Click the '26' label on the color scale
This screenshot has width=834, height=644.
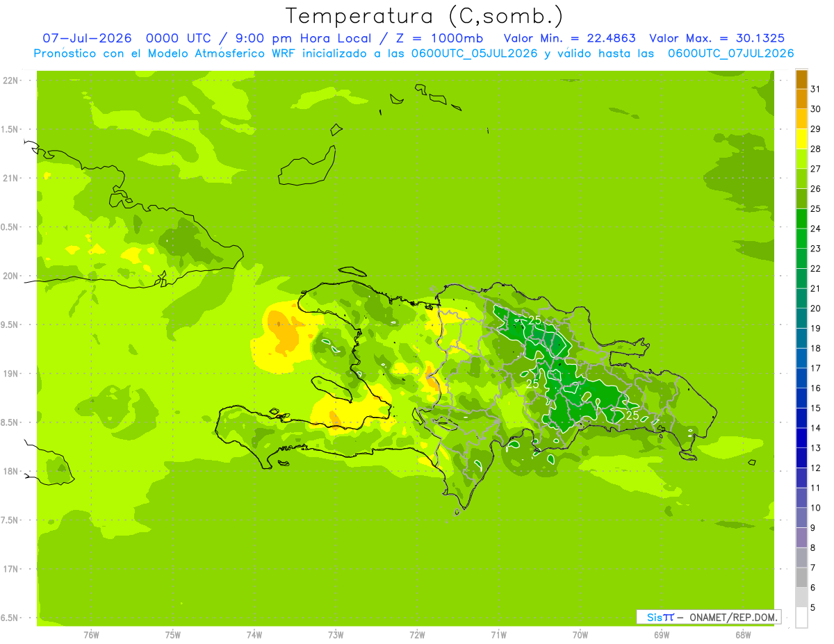click(816, 189)
